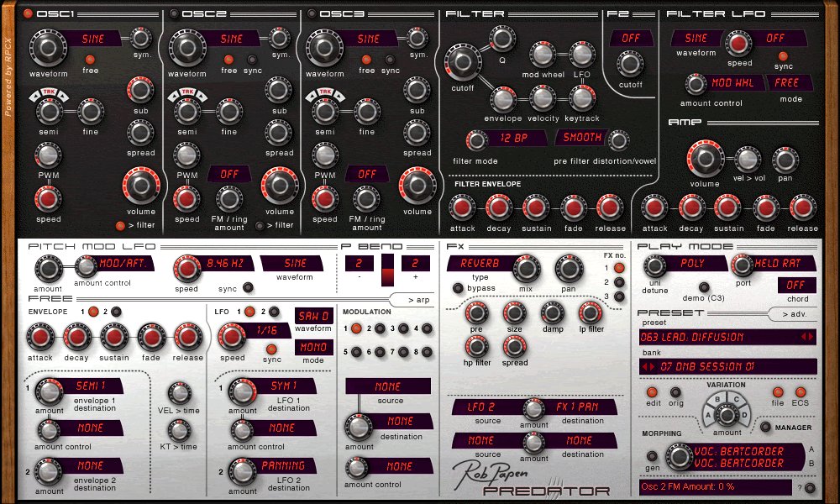Click the OSC3 TRK left arrow
The height and width of the screenshot is (504, 840).
pos(312,97)
